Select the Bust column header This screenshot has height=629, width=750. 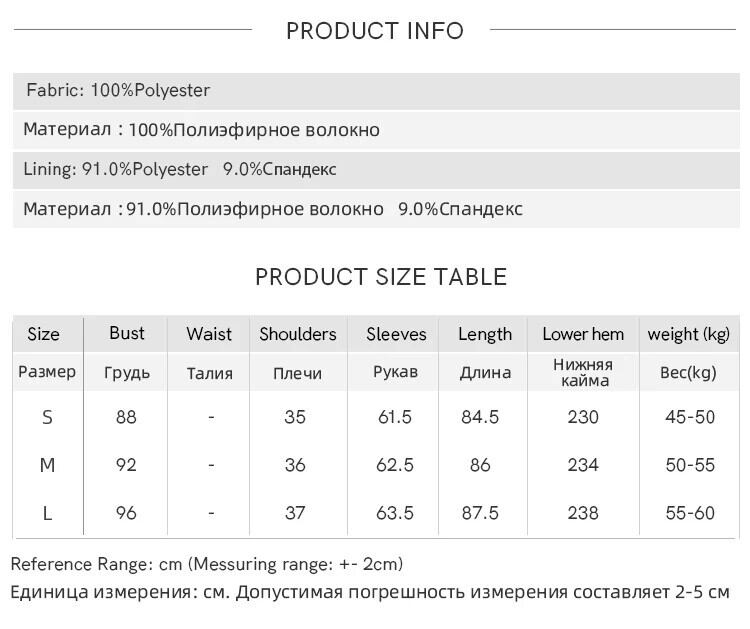[126, 333]
